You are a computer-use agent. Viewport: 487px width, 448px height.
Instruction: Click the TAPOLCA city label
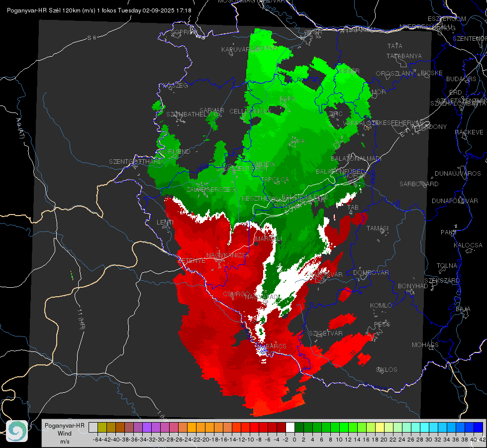[x=275, y=179]
